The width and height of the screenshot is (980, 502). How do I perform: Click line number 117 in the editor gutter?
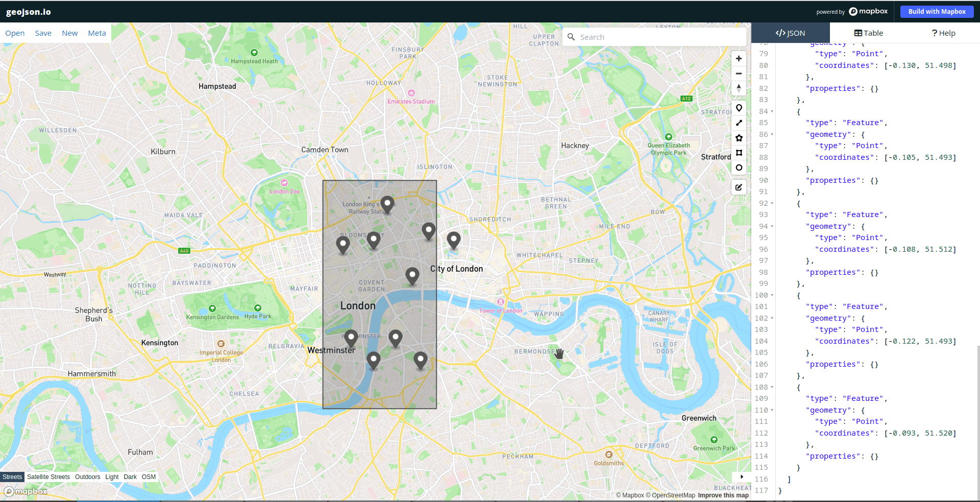tap(761, 490)
